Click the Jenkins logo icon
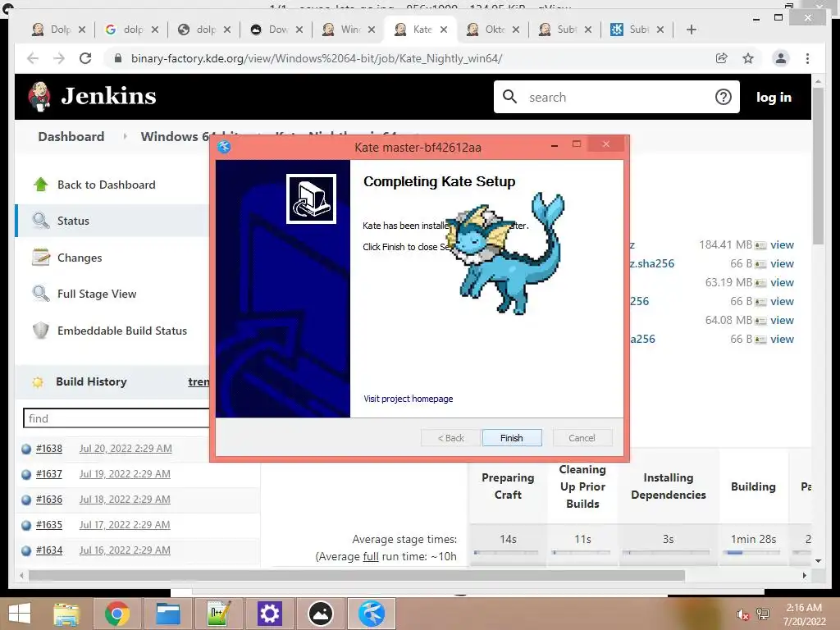Viewport: 840px width, 630px height. [x=39, y=97]
